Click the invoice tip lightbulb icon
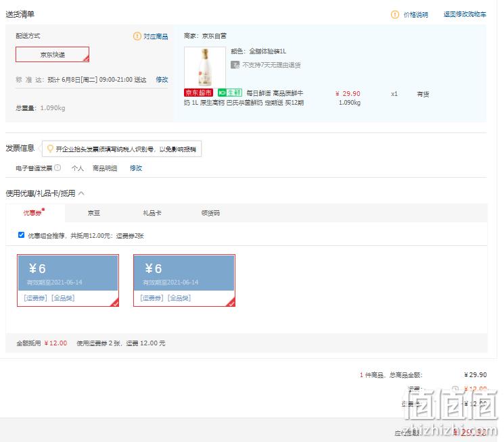Viewport: 504px width, 442px height. [50, 149]
